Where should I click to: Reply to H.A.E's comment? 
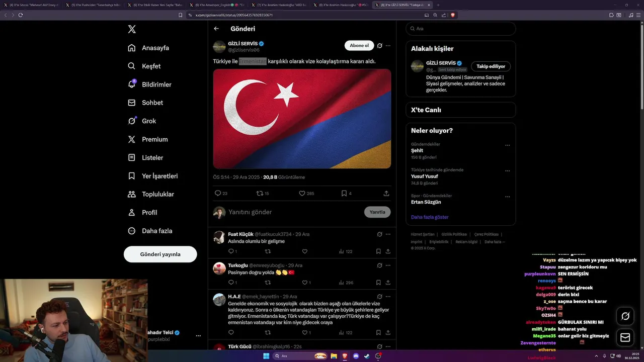[x=231, y=333]
